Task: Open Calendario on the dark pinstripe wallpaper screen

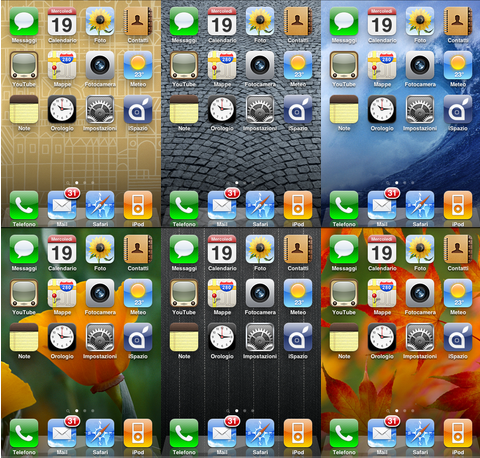Action: pos(222,249)
